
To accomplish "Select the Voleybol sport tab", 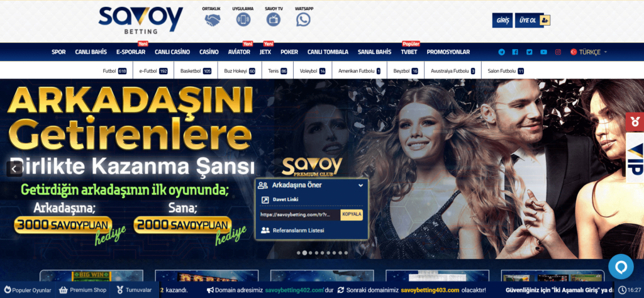I will pos(313,71).
